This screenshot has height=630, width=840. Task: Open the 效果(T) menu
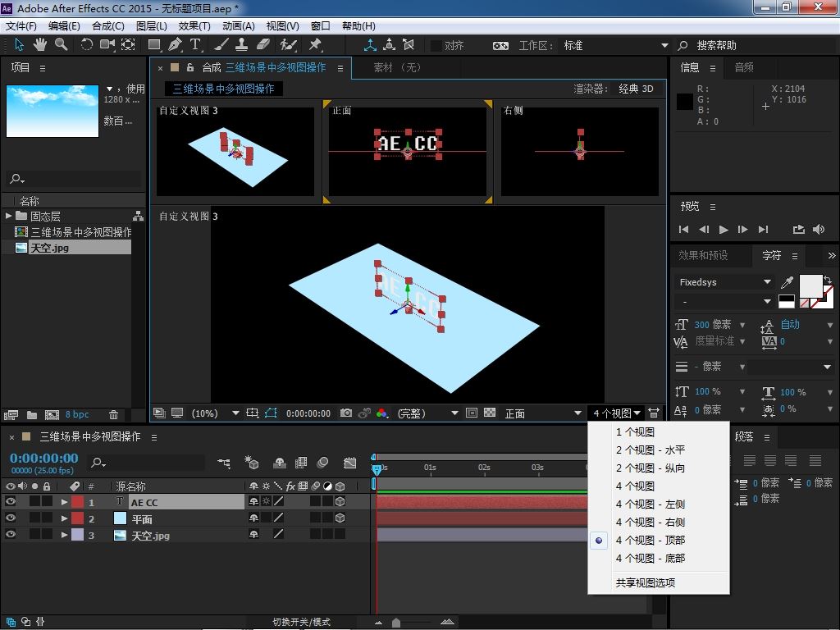coord(194,25)
